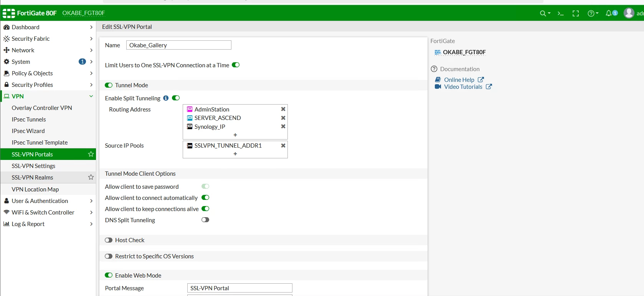The image size is (644, 296).
Task: Click Split Tunneling info icon
Action: tap(166, 98)
